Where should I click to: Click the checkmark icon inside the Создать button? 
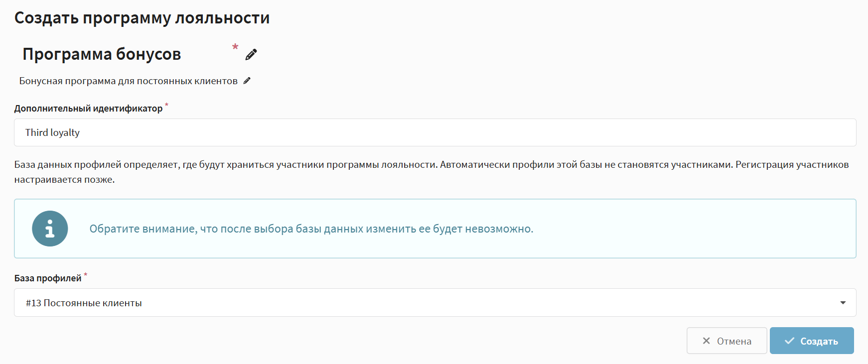click(x=789, y=341)
